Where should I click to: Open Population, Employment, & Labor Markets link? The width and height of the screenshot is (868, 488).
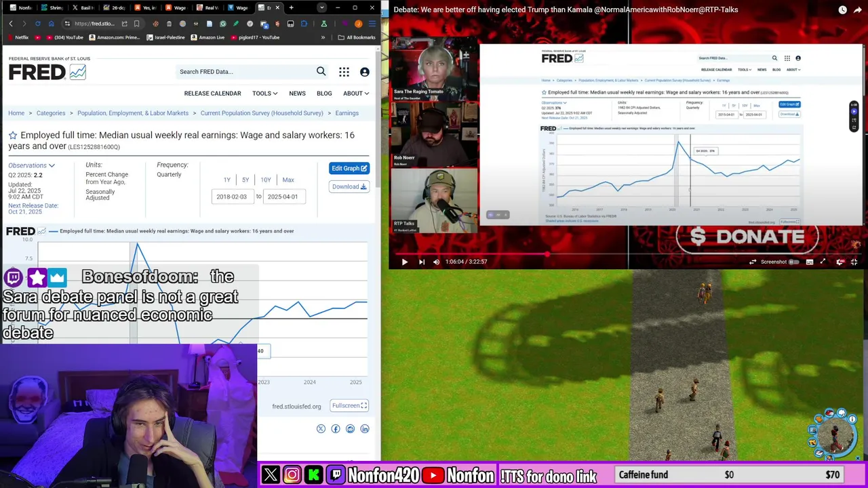click(x=133, y=113)
